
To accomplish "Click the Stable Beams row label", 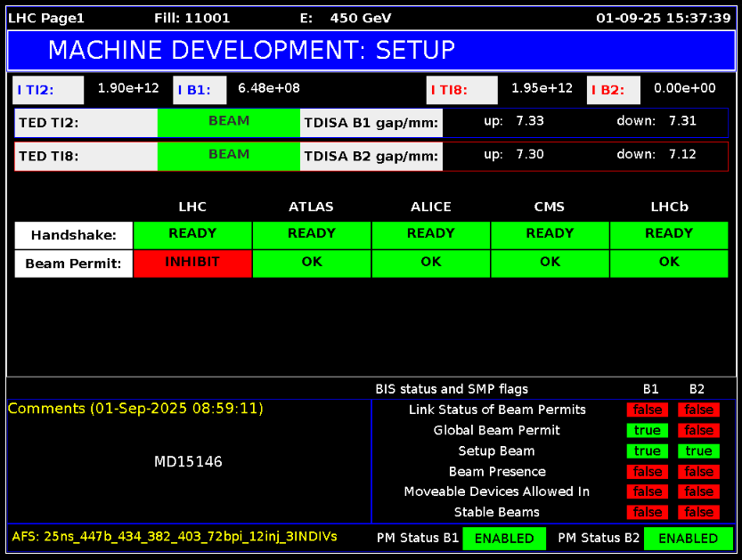I will (497, 512).
